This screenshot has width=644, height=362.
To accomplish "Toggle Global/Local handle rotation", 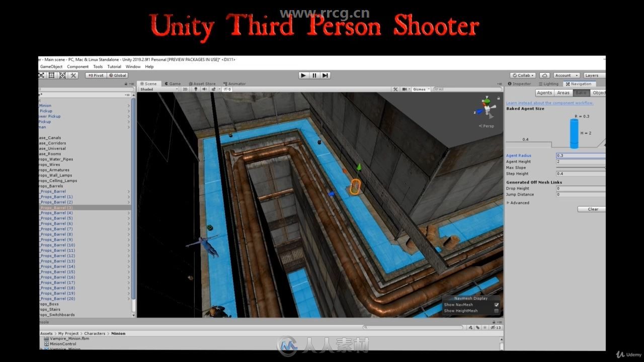I will [117, 75].
